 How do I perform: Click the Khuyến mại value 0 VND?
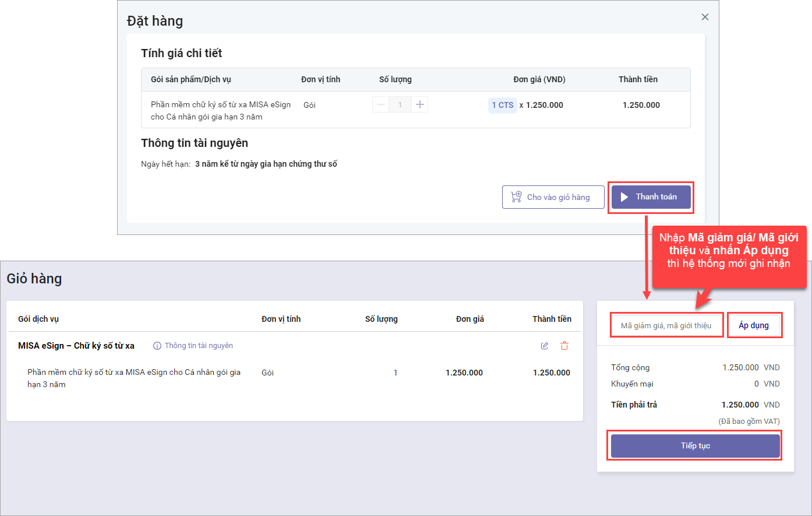pyautogui.click(x=767, y=384)
